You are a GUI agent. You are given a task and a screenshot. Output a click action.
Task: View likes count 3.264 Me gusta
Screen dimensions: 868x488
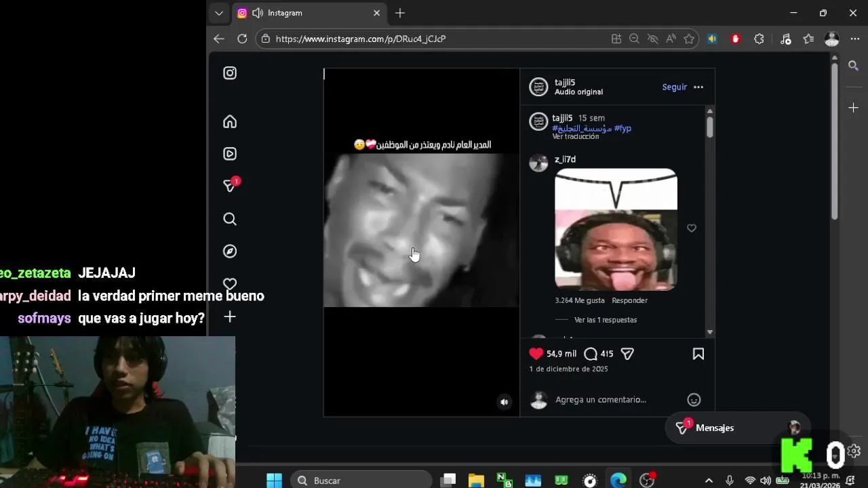(x=579, y=300)
